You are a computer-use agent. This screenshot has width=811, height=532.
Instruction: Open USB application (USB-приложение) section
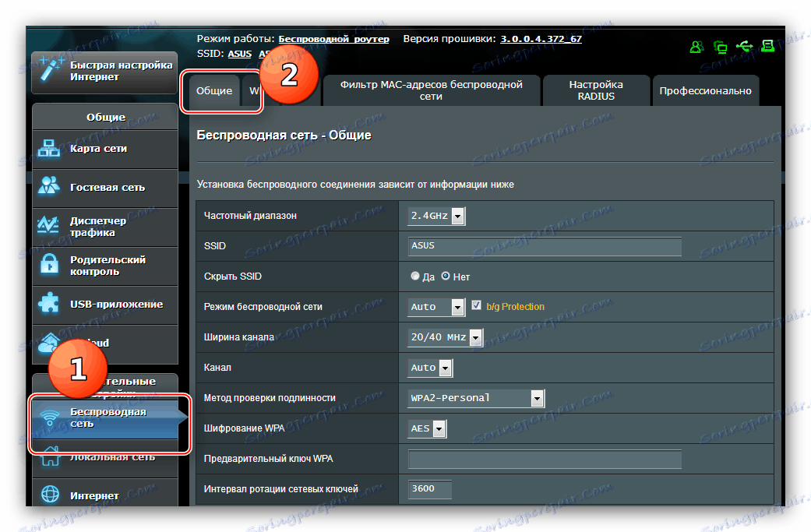tap(105, 305)
